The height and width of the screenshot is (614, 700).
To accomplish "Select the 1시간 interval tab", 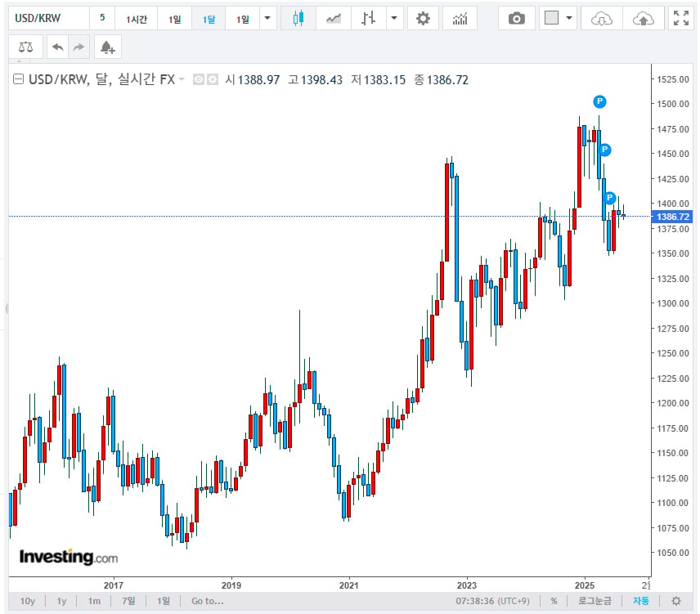I will [137, 19].
